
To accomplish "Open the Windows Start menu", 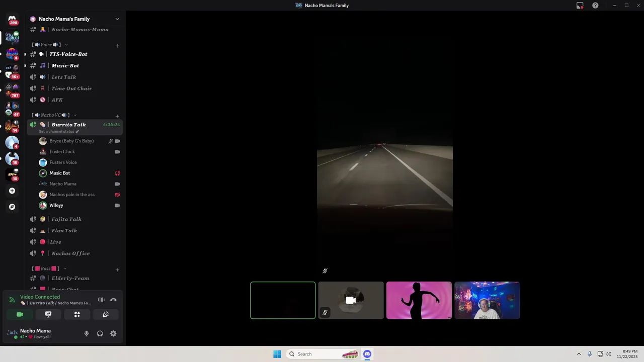I will coord(277,354).
